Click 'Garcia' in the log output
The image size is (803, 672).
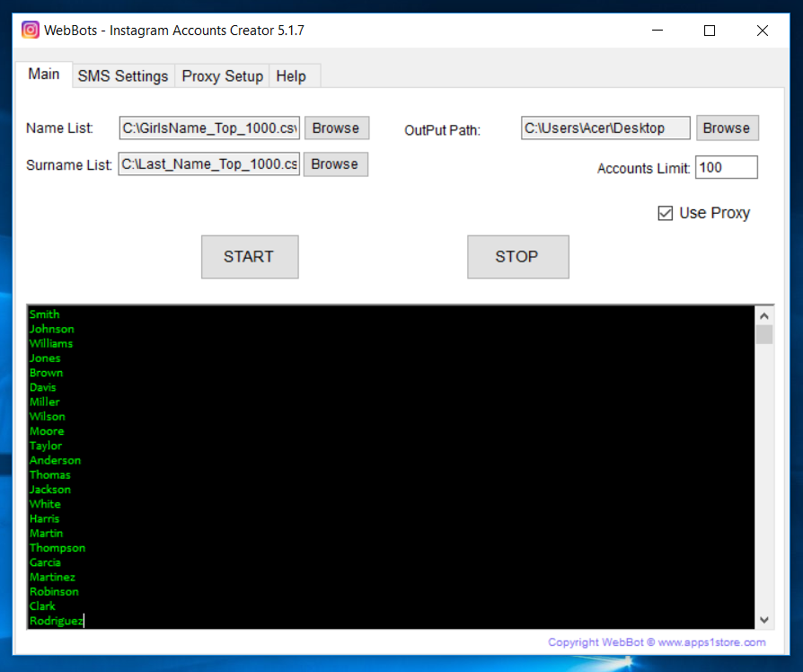click(x=45, y=562)
